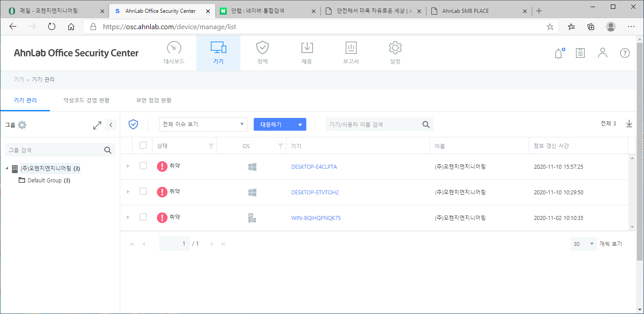Switch to the 기기 관리 tab
The width and height of the screenshot is (644, 314).
[25, 100]
